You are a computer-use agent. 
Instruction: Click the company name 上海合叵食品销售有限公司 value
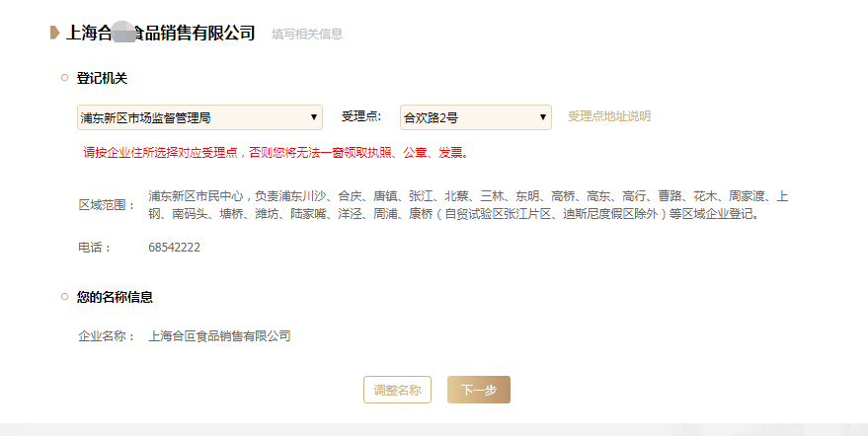pyautogui.click(x=220, y=335)
